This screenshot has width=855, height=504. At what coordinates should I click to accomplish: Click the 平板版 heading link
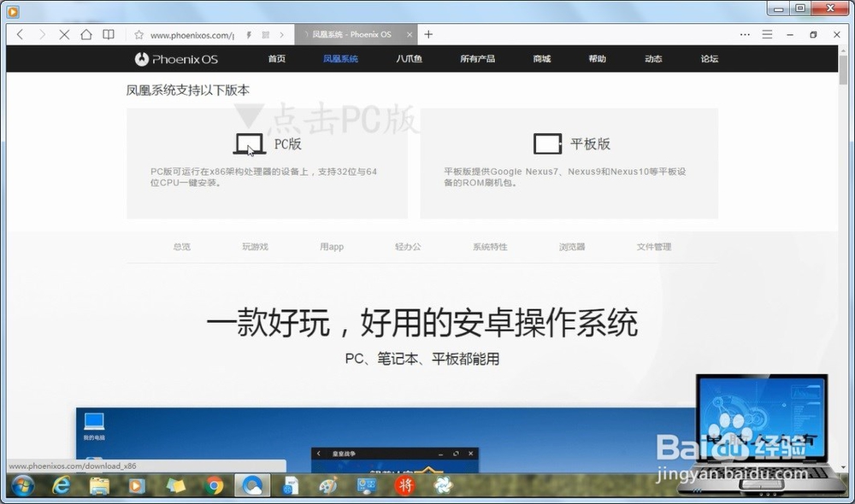590,144
